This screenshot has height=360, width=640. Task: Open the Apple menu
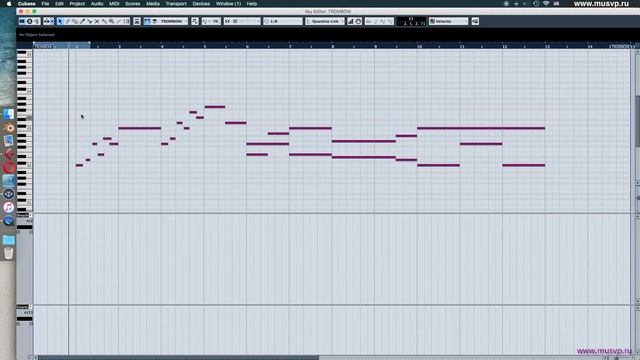pos(9,4)
